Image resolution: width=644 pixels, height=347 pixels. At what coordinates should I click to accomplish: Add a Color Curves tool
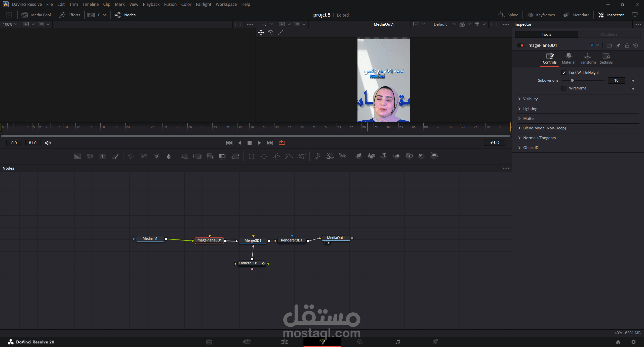coord(144,156)
